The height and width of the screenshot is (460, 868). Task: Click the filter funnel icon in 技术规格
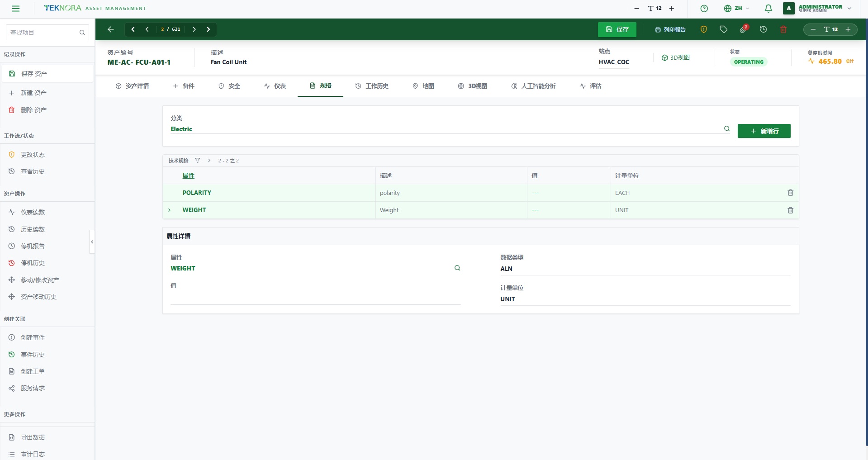(197, 161)
